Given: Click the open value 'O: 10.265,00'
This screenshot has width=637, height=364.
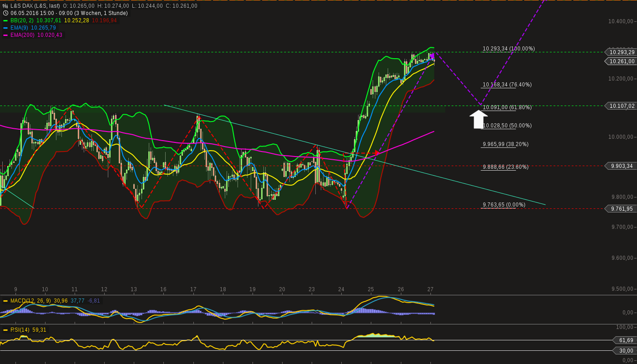Looking at the screenshot, I should coord(79,6).
